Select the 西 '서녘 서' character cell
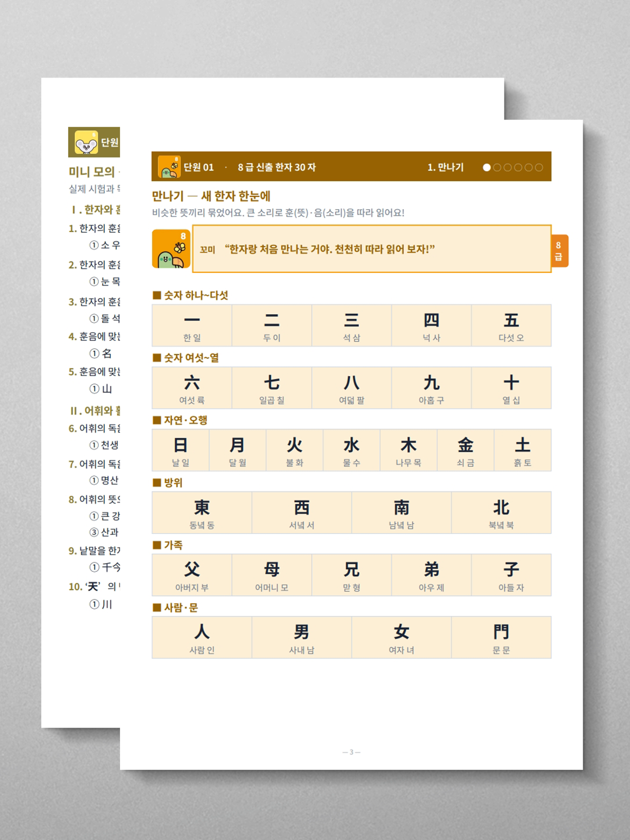Screen dimensions: 630x840 click(x=302, y=513)
